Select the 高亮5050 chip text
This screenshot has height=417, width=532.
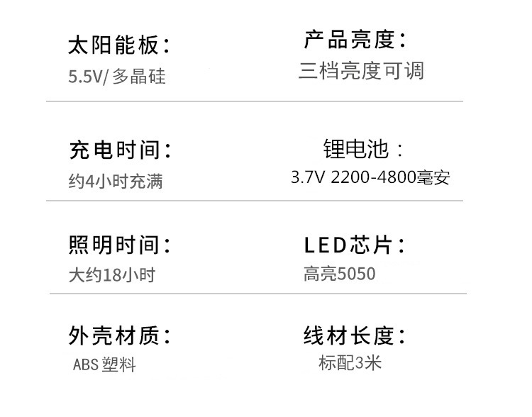tap(339, 274)
